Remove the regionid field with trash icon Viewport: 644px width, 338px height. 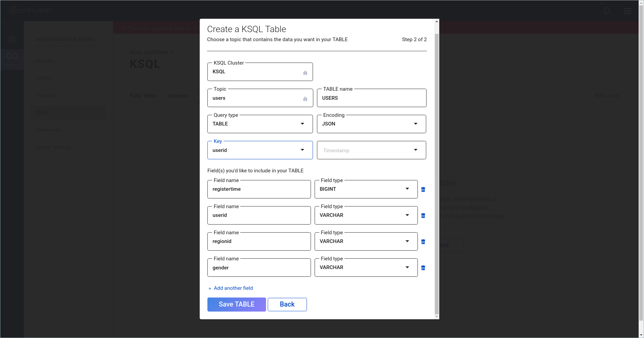(423, 242)
